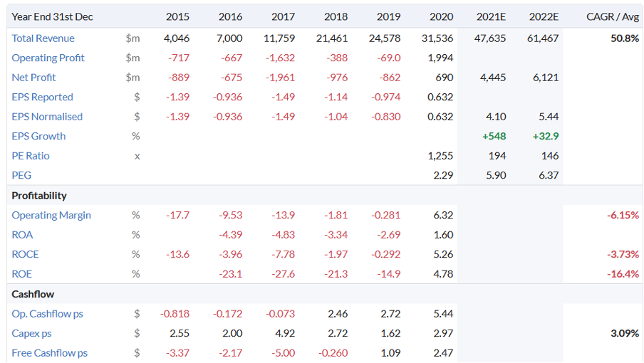Select the Net Profit row label
This screenshot has height=363, width=644.
click(33, 78)
